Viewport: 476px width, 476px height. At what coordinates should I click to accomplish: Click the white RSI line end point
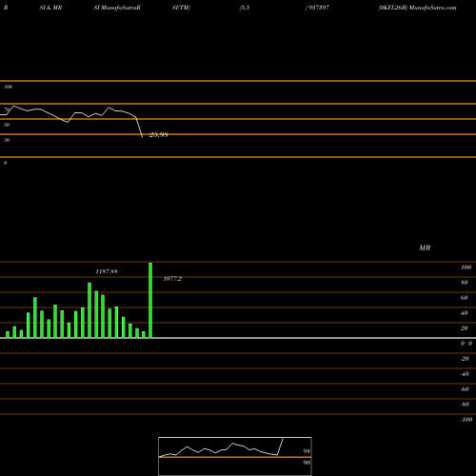point(142,137)
